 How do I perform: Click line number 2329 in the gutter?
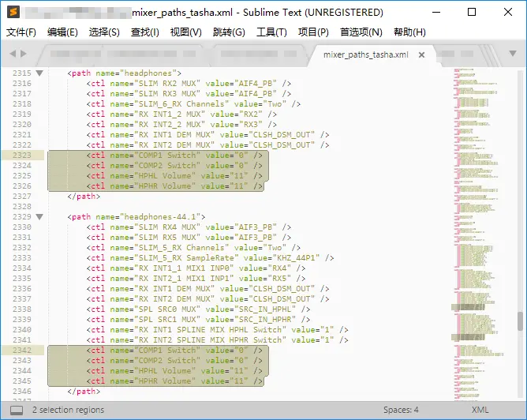21,216
